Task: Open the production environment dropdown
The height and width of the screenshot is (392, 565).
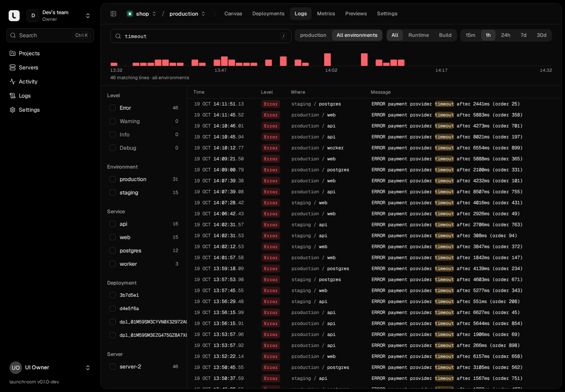Action: [x=203, y=14]
